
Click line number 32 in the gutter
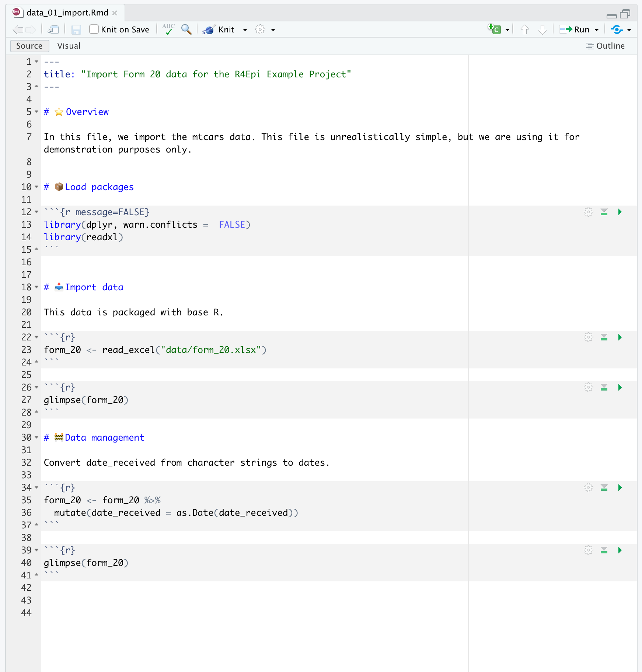27,463
